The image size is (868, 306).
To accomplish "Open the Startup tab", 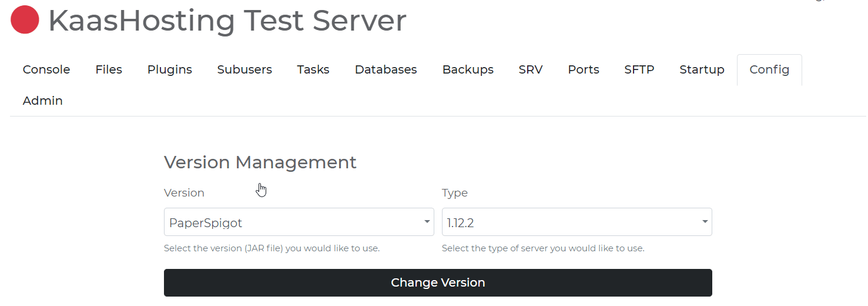I will (x=702, y=69).
